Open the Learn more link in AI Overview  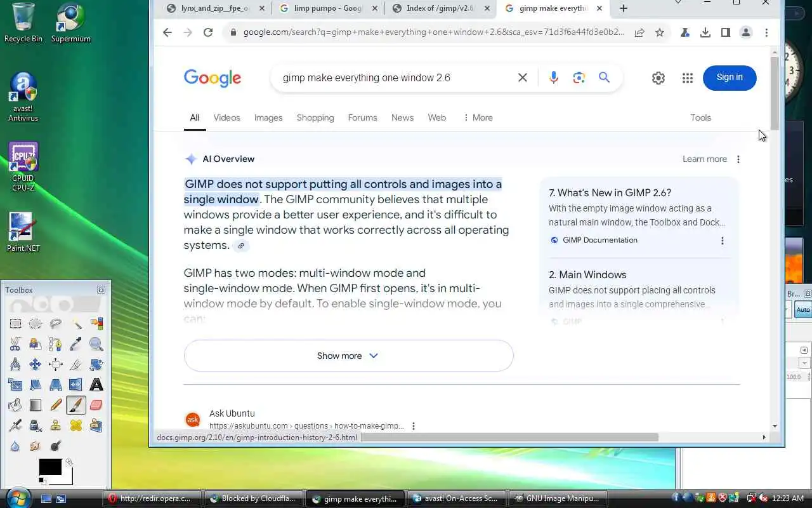coord(705,159)
